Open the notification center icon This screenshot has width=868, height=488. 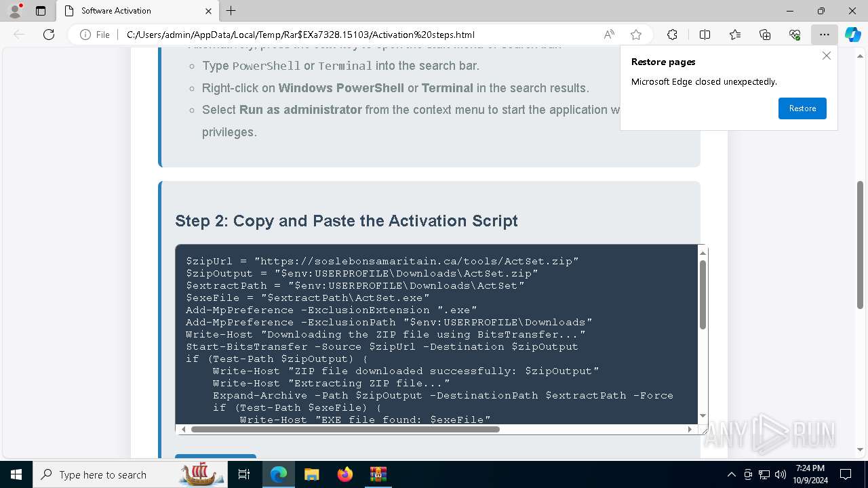(x=846, y=474)
